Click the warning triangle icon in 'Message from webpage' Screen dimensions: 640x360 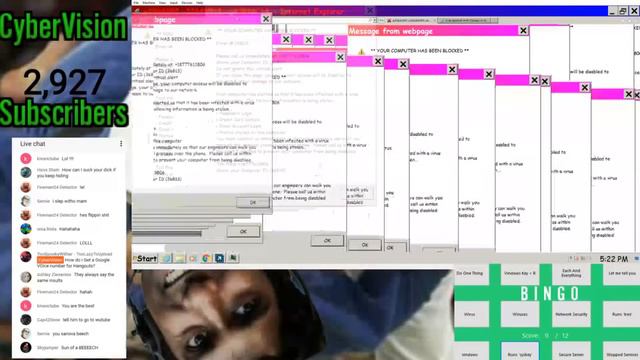[361, 51]
